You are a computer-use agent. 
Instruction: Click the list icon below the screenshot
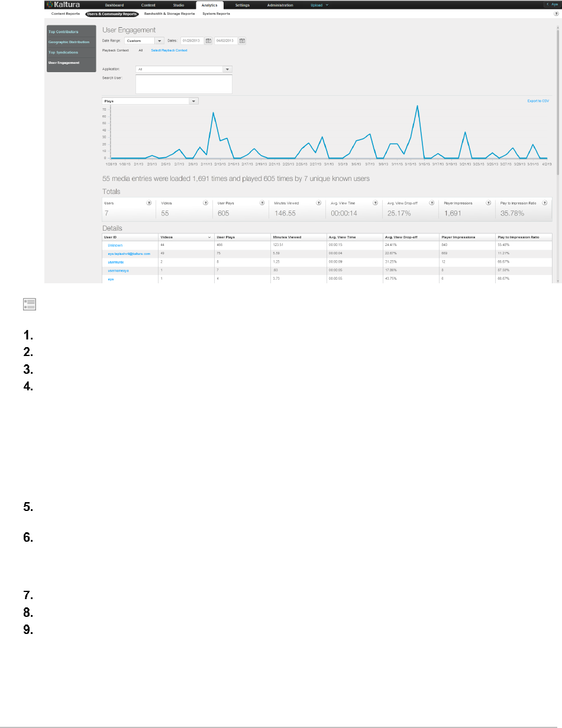click(29, 304)
